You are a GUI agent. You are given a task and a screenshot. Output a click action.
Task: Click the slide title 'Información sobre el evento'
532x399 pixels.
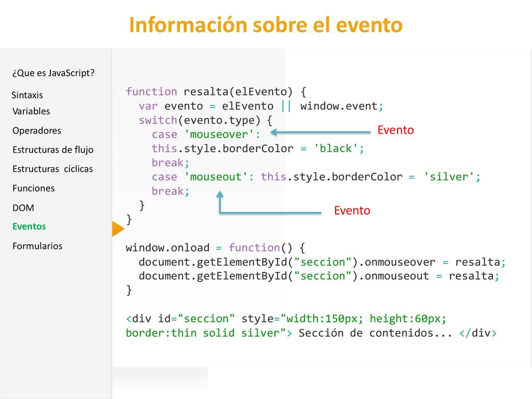(265, 25)
